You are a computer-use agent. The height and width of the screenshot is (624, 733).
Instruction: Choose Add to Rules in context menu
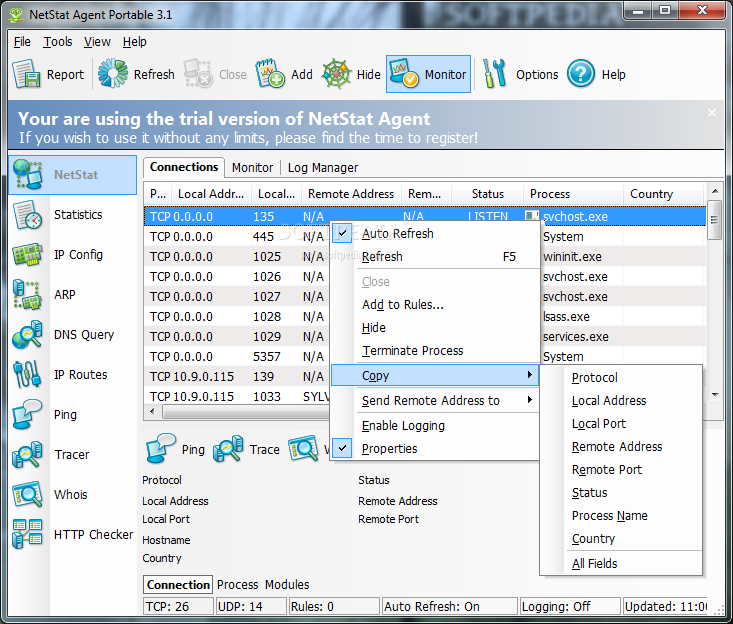[434, 305]
